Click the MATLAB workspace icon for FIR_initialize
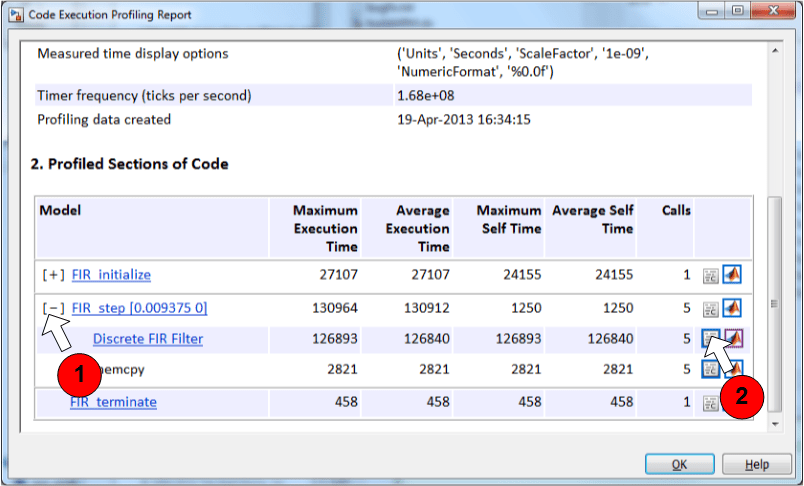The image size is (804, 486). (x=732, y=274)
